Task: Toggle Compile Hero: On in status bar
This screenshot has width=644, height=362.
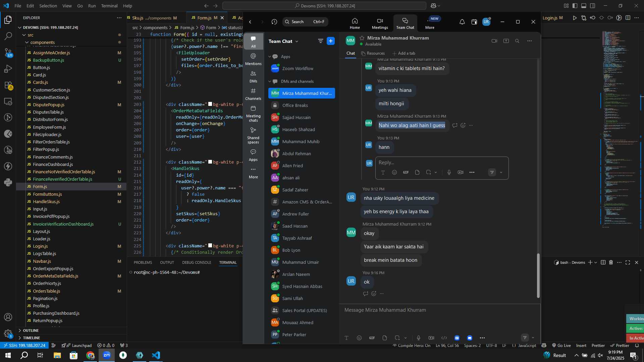Action: 411,346
